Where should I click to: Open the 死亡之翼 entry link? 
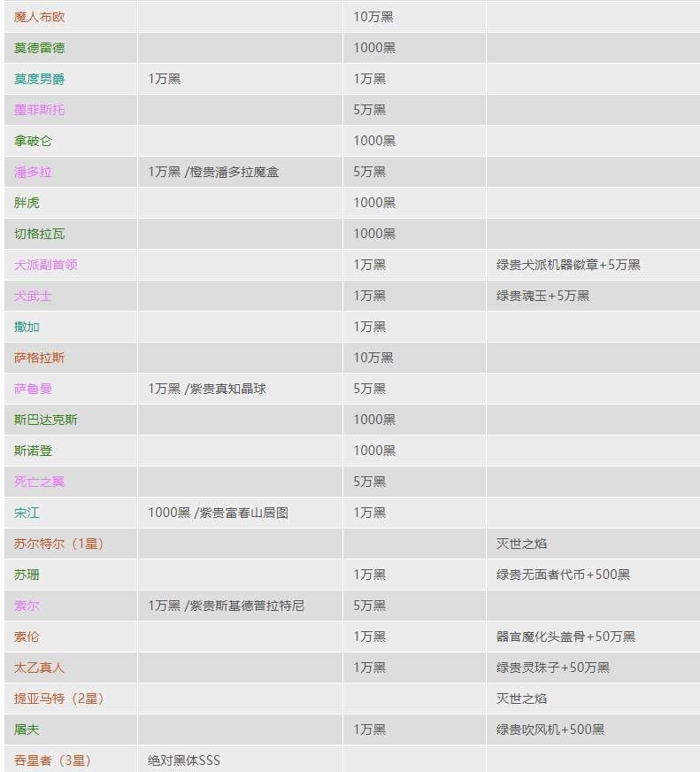point(40,482)
